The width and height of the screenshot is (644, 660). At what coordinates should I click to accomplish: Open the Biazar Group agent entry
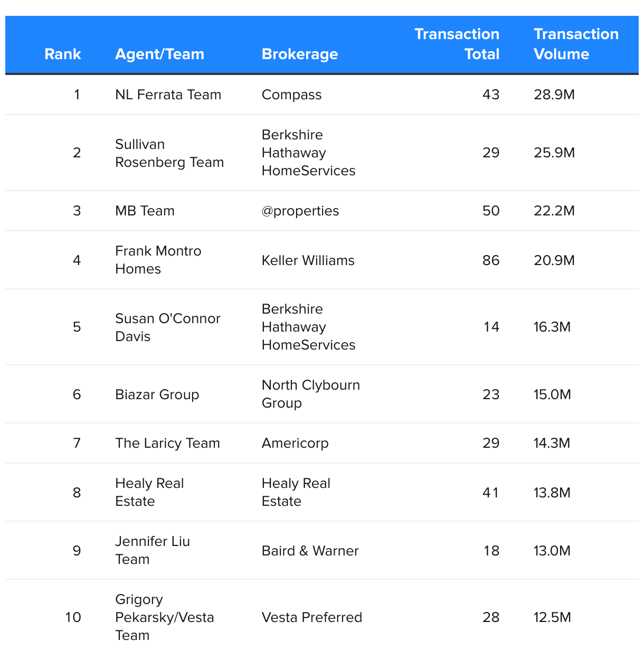tap(157, 394)
